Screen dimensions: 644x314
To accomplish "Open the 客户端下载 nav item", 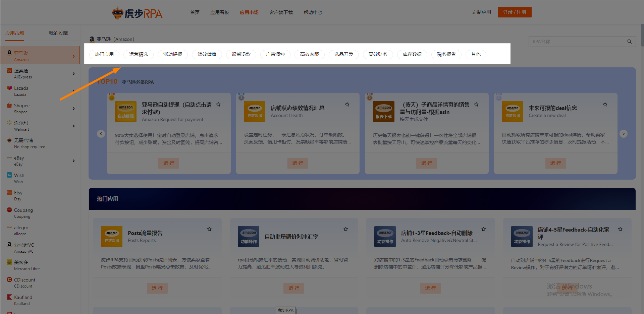I will 281,12.
